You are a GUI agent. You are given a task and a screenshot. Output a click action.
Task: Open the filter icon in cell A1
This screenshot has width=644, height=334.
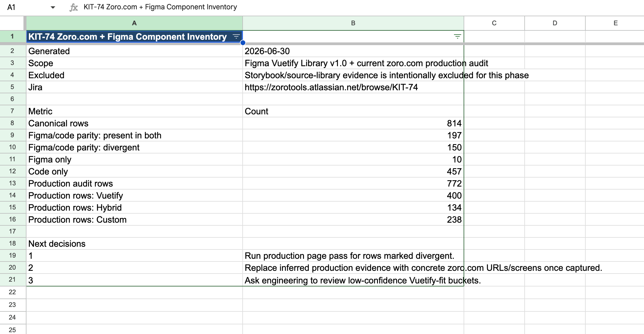coord(236,36)
